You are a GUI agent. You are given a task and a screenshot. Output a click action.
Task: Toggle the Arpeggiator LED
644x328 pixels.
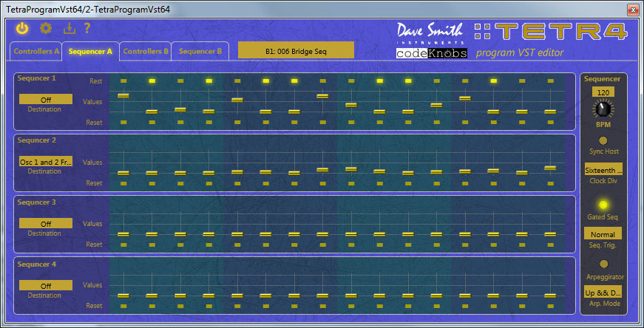point(603,264)
